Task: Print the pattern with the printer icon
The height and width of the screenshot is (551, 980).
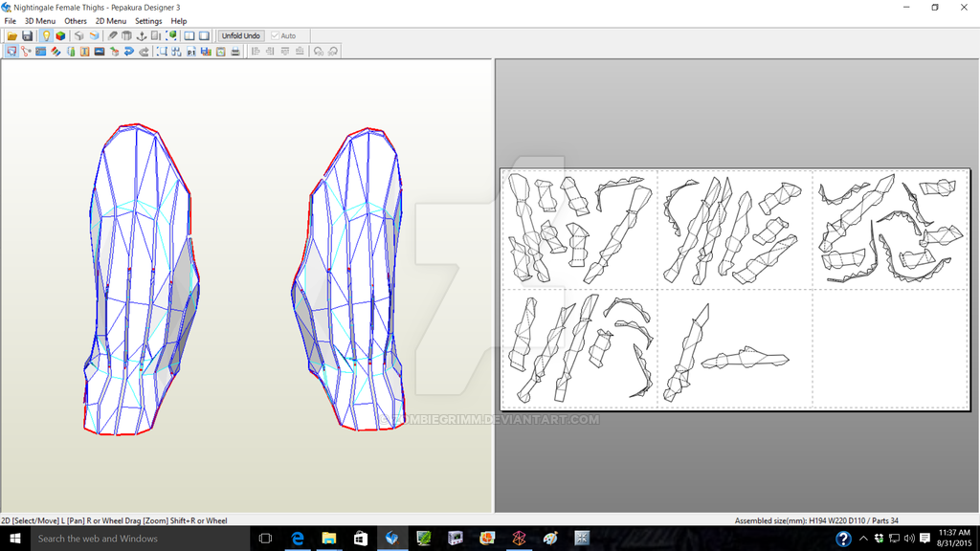Action: coord(235,52)
